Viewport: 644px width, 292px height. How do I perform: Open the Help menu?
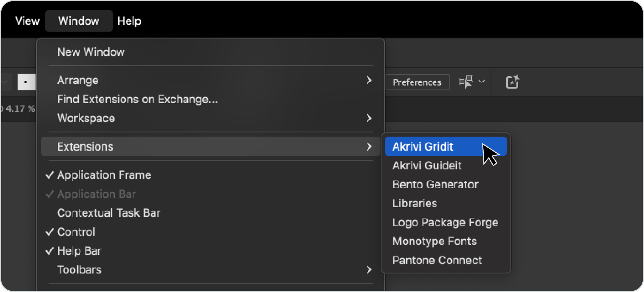click(x=129, y=21)
